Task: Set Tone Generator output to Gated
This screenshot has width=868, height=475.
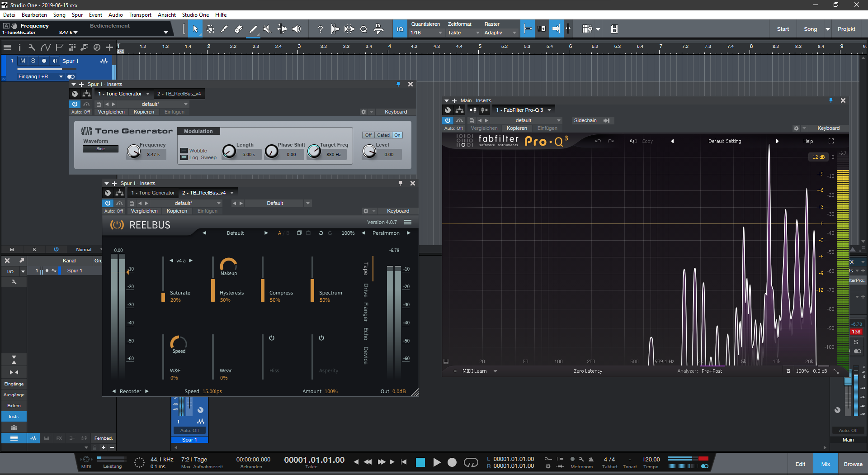Action: pyautogui.click(x=383, y=135)
